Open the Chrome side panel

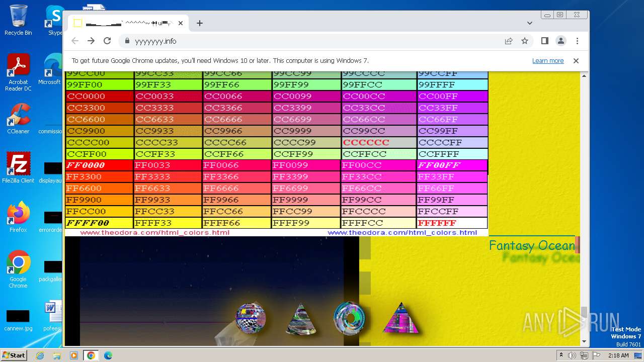pyautogui.click(x=545, y=41)
